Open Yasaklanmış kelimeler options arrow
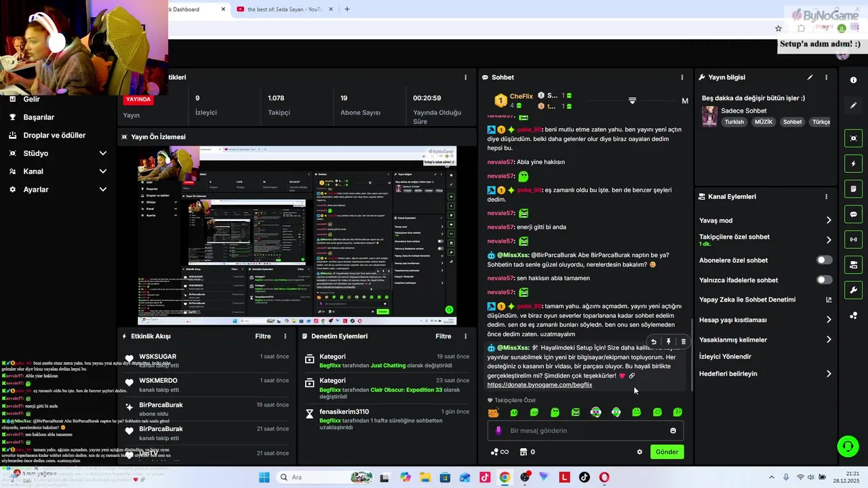 (x=829, y=340)
